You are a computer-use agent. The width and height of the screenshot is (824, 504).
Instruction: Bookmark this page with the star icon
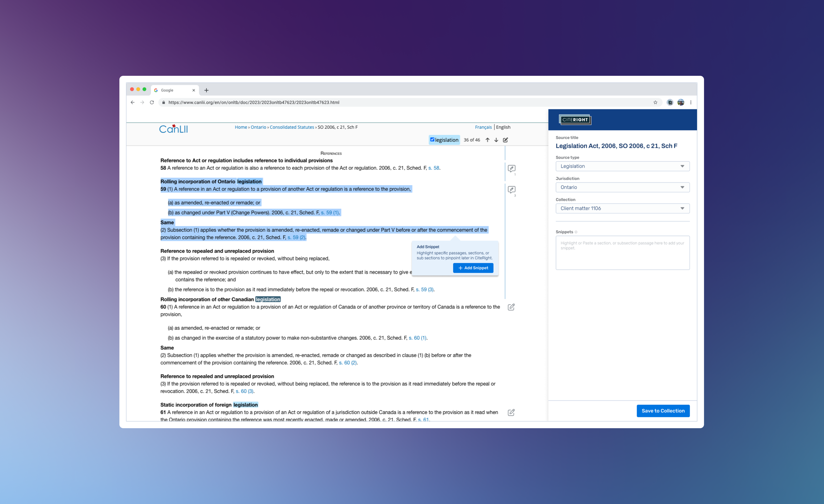pos(655,102)
